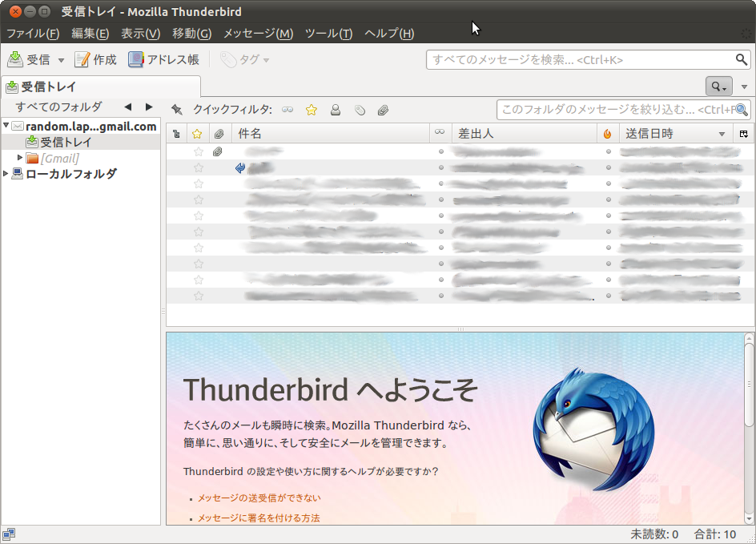Select 受信トレイ in the folder tree

66,143
